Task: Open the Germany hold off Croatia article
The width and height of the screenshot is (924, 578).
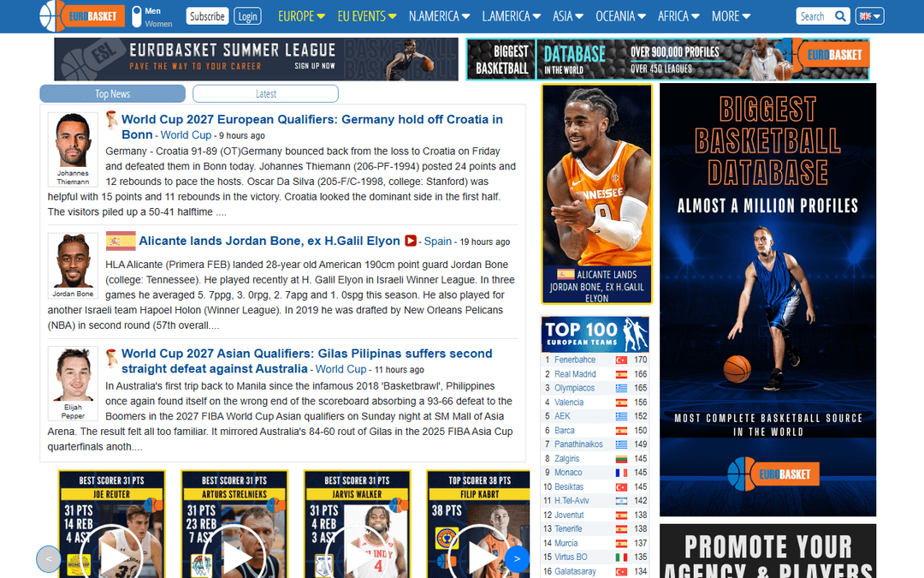Action: tap(312, 127)
